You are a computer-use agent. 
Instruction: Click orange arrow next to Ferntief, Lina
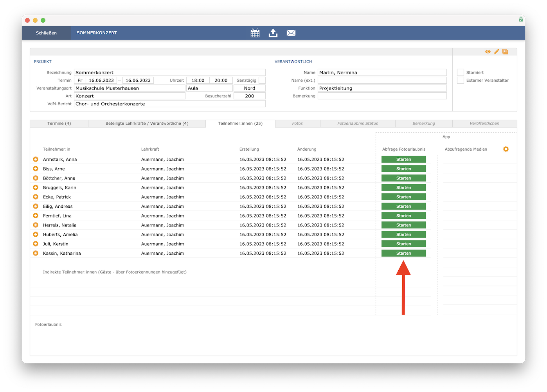click(x=36, y=216)
